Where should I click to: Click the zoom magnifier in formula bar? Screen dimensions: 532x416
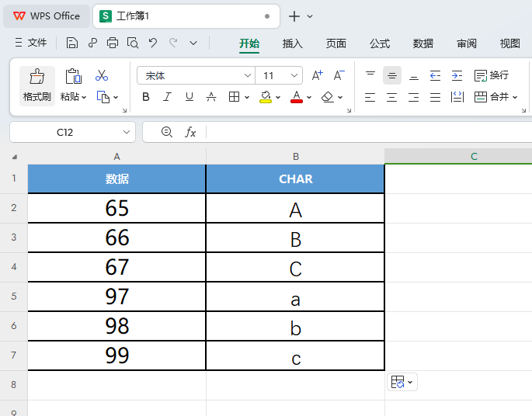pyautogui.click(x=166, y=132)
